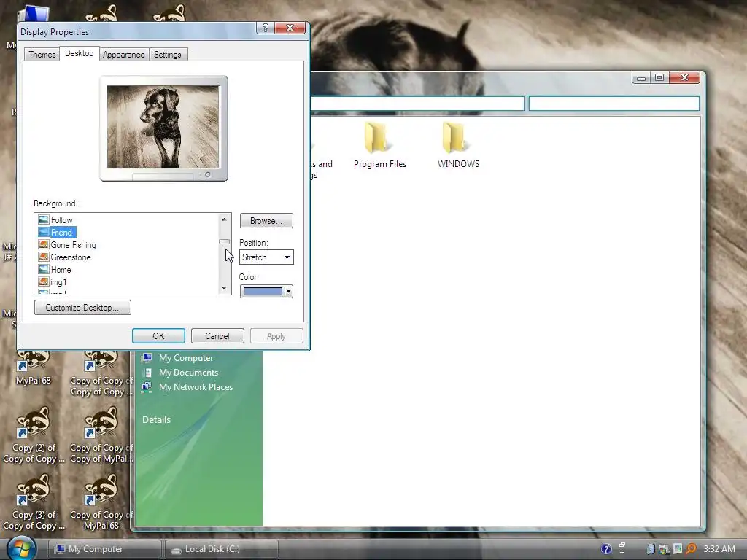747x560 pixels.
Task: Select Friend in Background list
Action: pos(62,233)
